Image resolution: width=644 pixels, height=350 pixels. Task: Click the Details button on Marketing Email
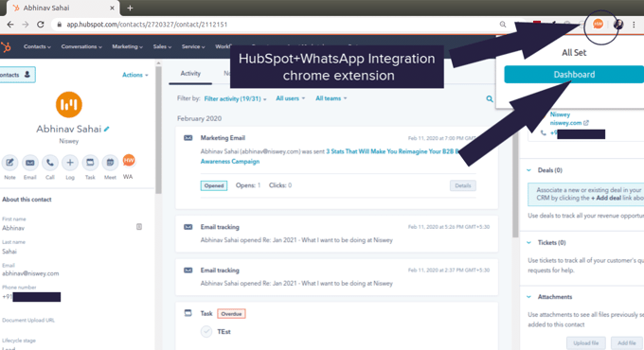click(x=463, y=185)
